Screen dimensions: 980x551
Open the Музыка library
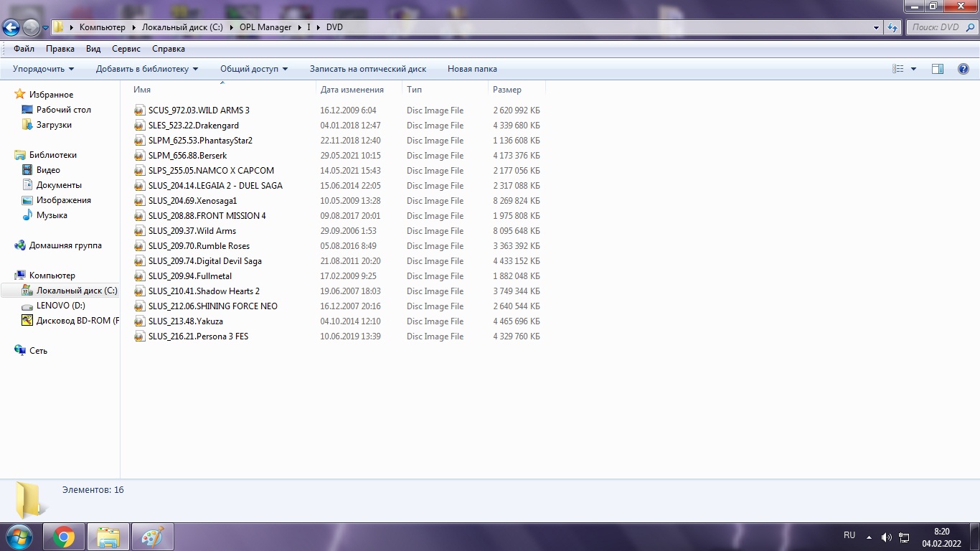52,215
